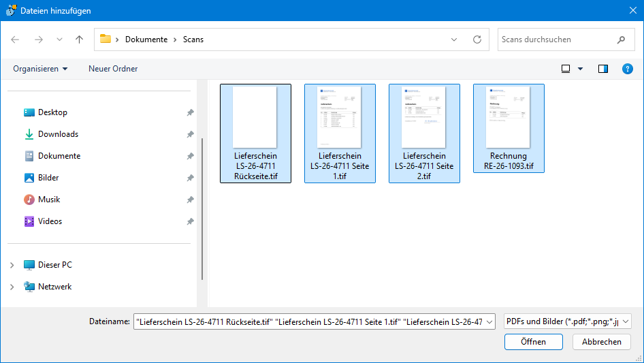644x363 pixels.
Task: Change the view with the view icon
Action: (x=566, y=69)
